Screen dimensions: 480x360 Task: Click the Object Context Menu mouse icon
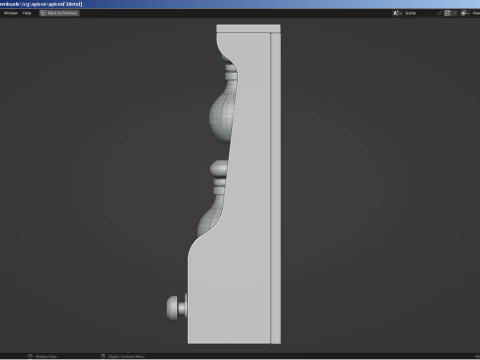103,356
